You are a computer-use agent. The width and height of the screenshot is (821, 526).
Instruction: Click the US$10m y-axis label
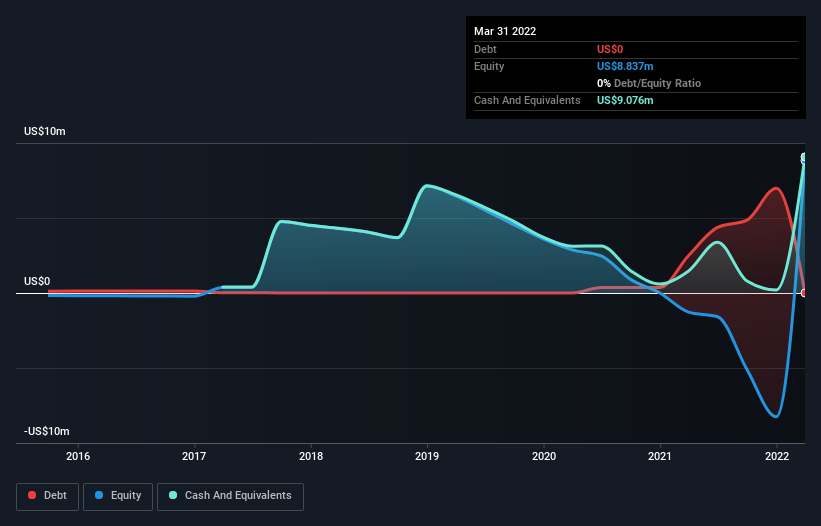point(45,131)
